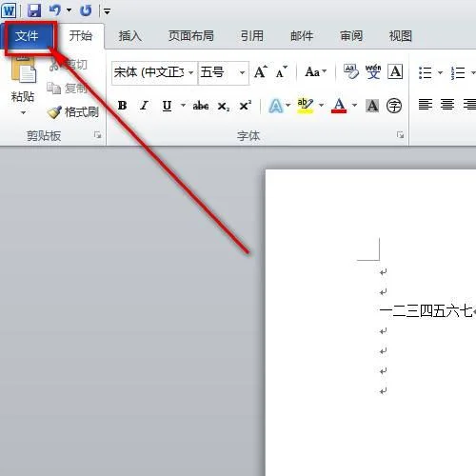Image resolution: width=476 pixels, height=476 pixels.
Task: Expand the Text Effects dropdown arrow
Action: [x=288, y=105]
